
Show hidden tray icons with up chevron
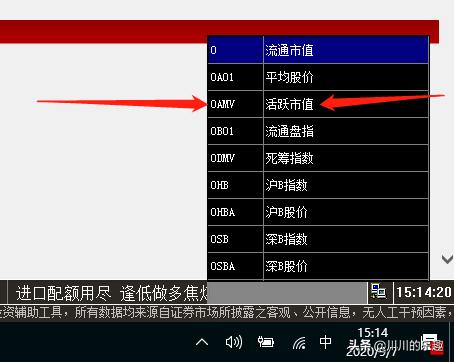pyautogui.click(x=202, y=342)
